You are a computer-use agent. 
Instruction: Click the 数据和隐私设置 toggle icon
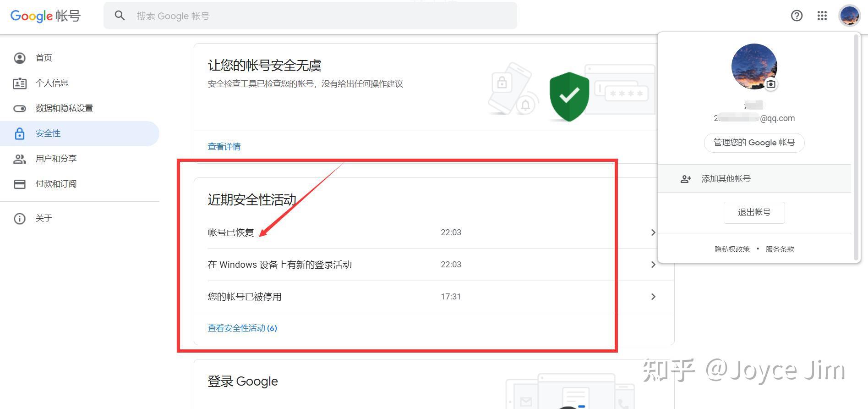click(20, 109)
